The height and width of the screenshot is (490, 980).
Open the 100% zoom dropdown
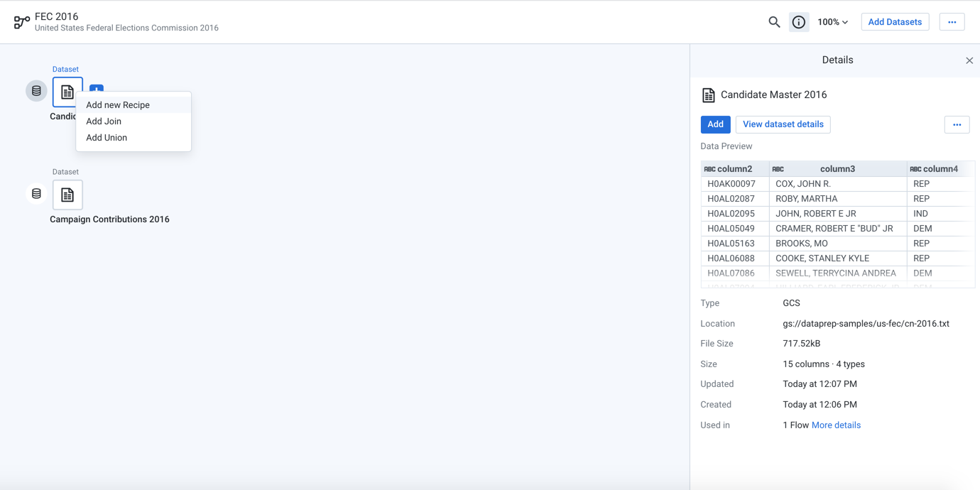[x=832, y=22]
